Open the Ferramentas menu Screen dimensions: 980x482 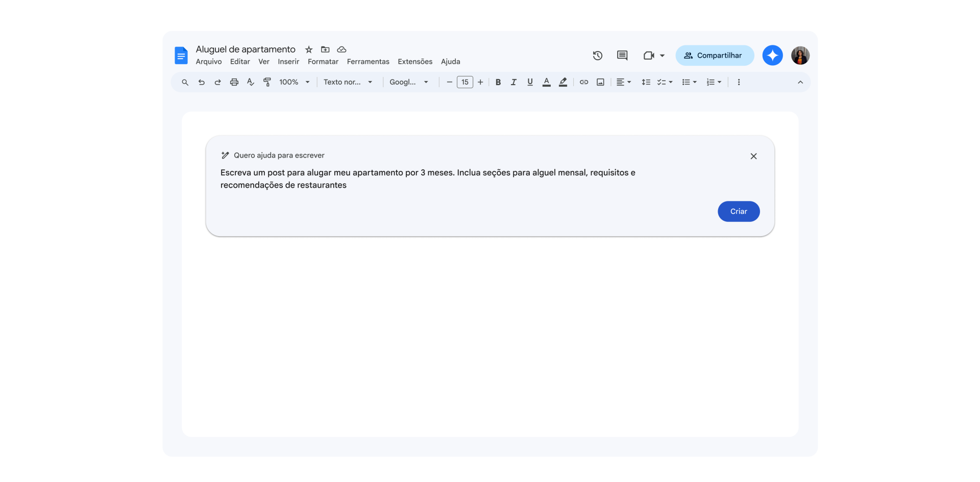368,62
